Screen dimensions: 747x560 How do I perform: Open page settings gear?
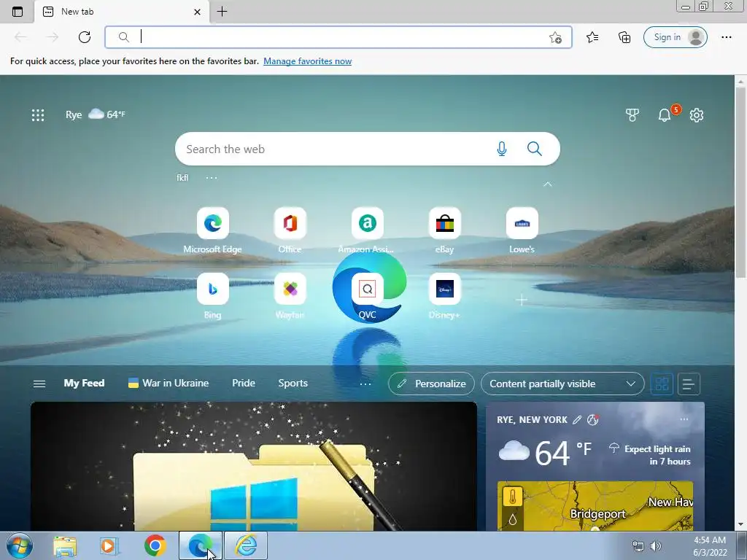pyautogui.click(x=697, y=114)
